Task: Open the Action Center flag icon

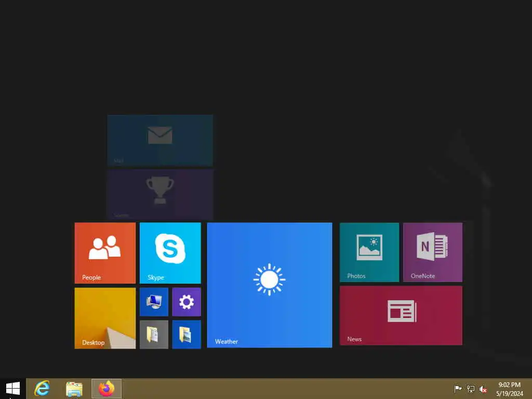Action: pyautogui.click(x=458, y=389)
